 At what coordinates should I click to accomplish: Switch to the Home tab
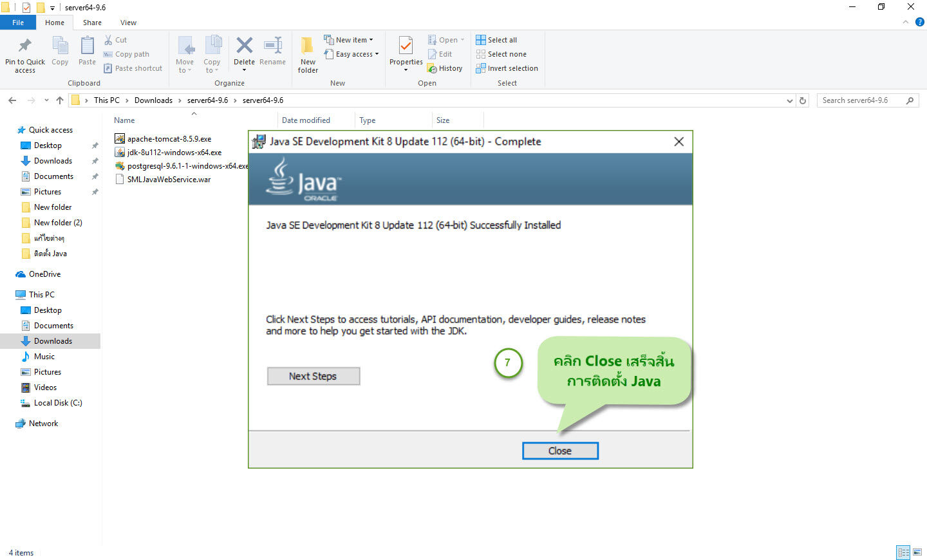55,23
